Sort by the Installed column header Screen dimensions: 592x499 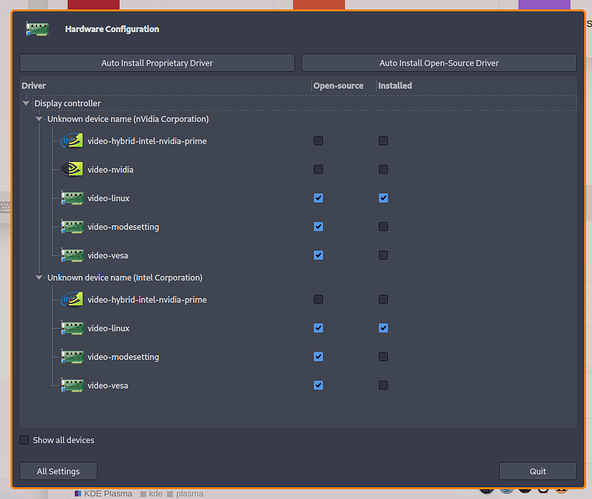(395, 86)
